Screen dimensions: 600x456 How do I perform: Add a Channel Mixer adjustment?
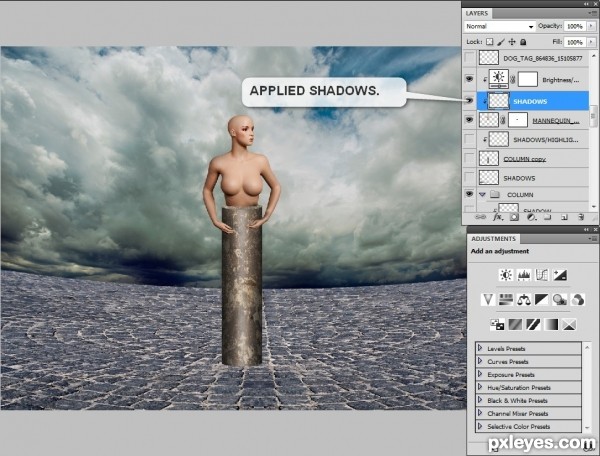pyautogui.click(x=577, y=299)
